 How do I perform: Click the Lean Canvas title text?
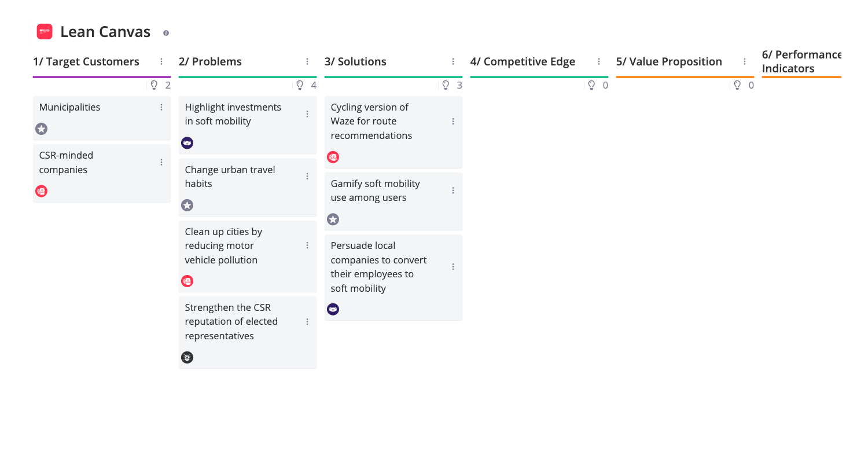[x=104, y=32]
